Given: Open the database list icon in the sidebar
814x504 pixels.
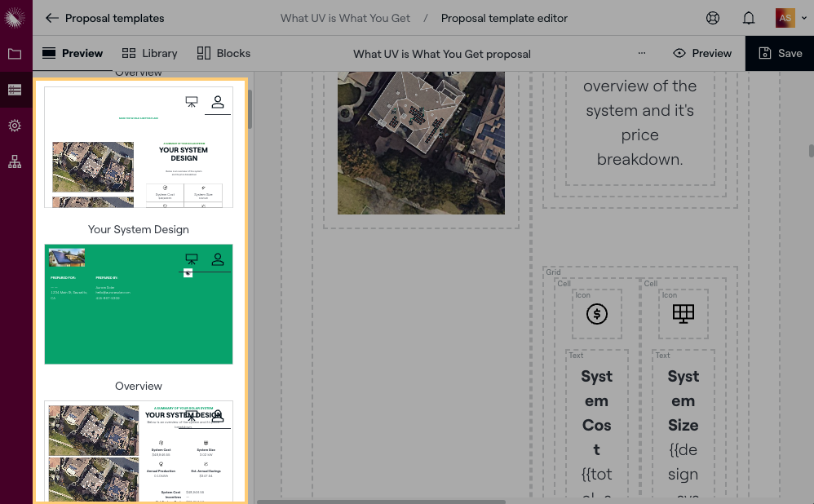Looking at the screenshot, I should coord(15,90).
